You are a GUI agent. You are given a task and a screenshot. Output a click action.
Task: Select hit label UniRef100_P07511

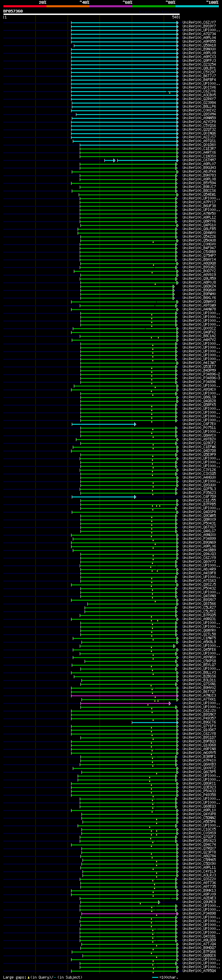(199, 428)
